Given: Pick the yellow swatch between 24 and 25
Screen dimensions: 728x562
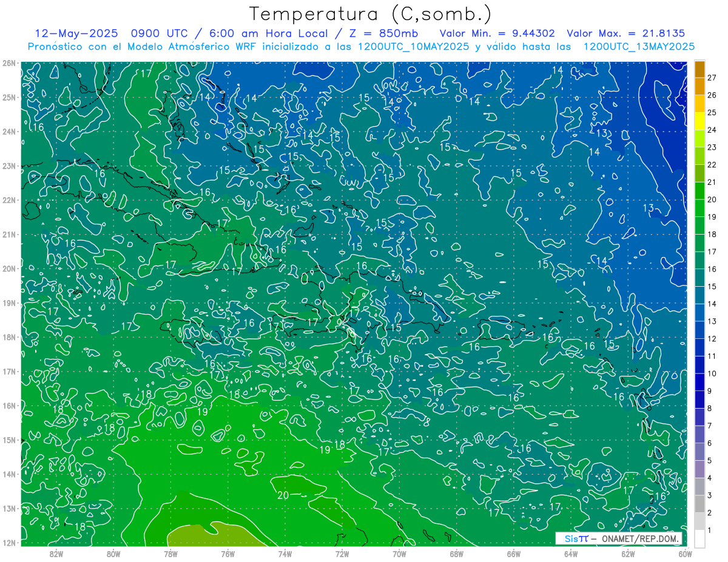Looking at the screenshot, I should tap(699, 121).
